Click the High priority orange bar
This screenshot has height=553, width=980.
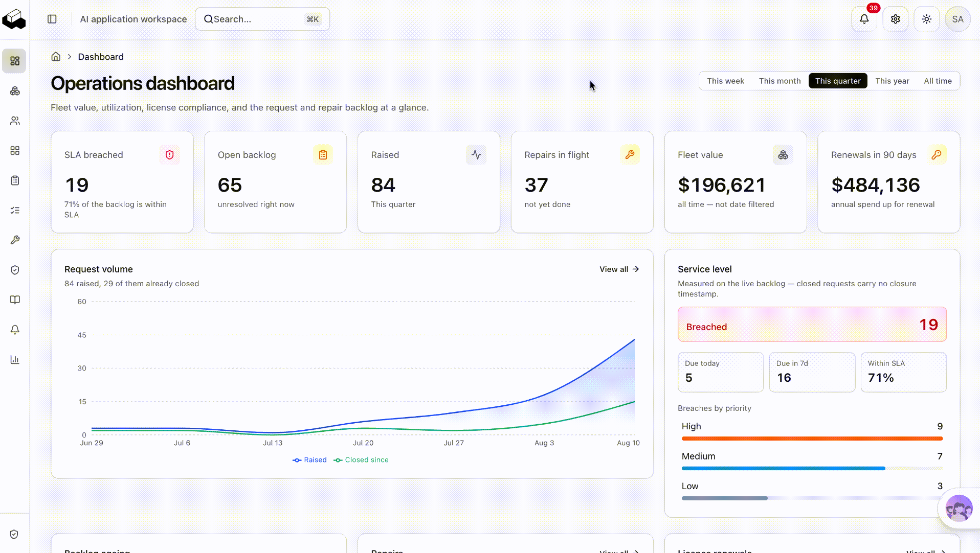pyautogui.click(x=812, y=439)
